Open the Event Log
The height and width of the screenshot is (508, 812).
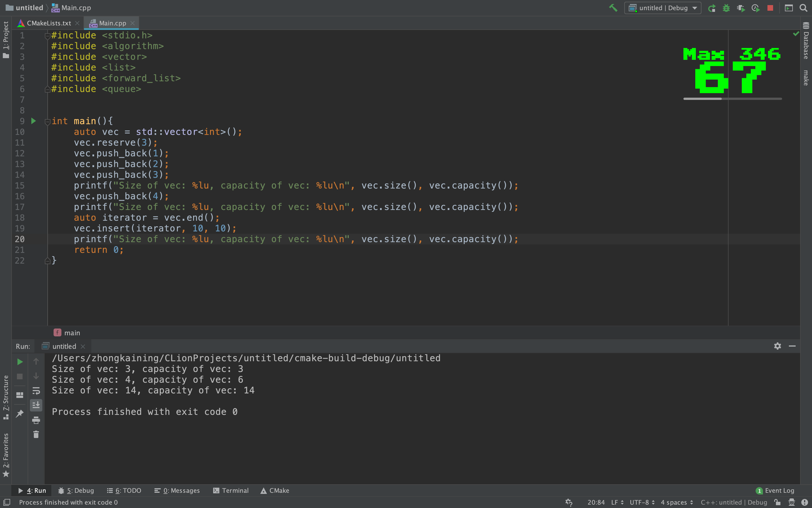775,491
